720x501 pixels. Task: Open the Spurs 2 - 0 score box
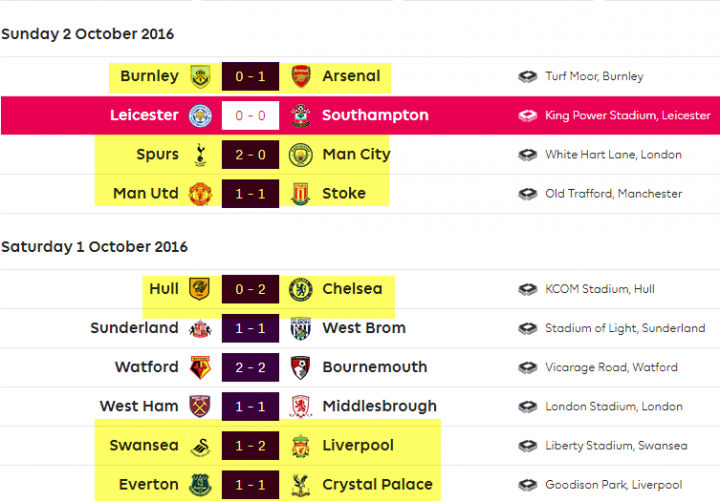(x=250, y=155)
